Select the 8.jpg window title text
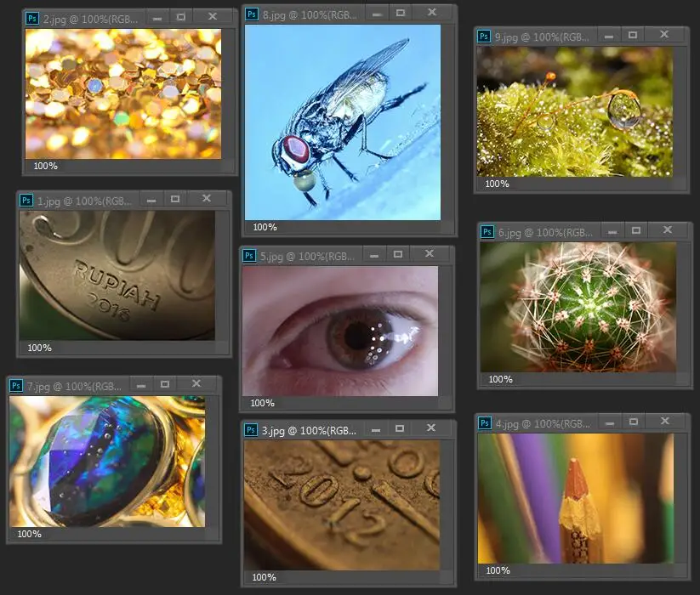Image resolution: width=700 pixels, height=595 pixels. [x=310, y=15]
